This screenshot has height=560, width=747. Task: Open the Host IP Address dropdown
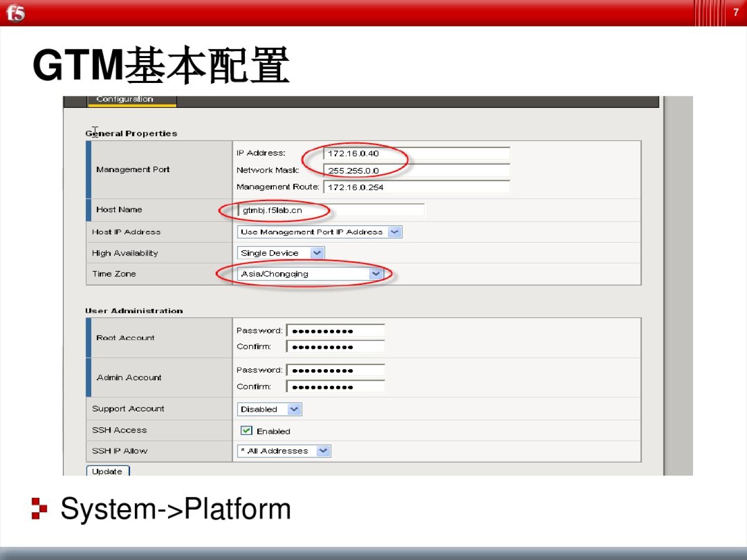[319, 232]
